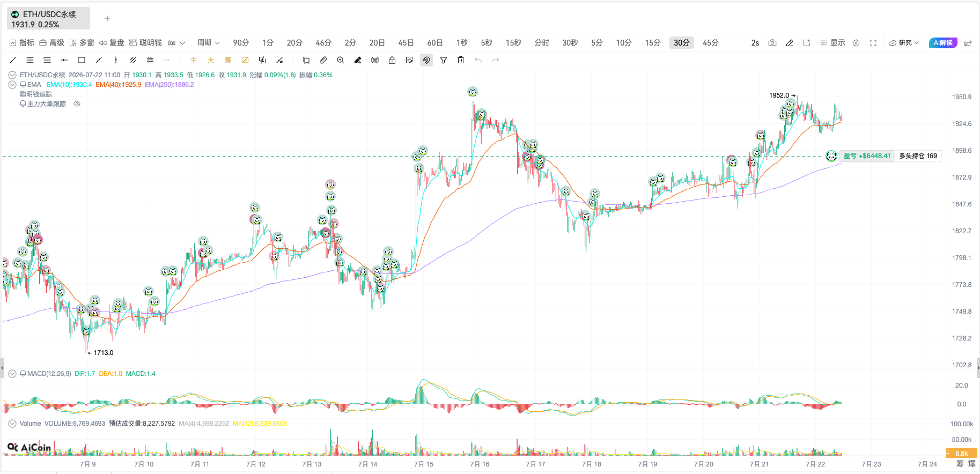Open the 聪明钱 smart money feature

pyautogui.click(x=145, y=43)
